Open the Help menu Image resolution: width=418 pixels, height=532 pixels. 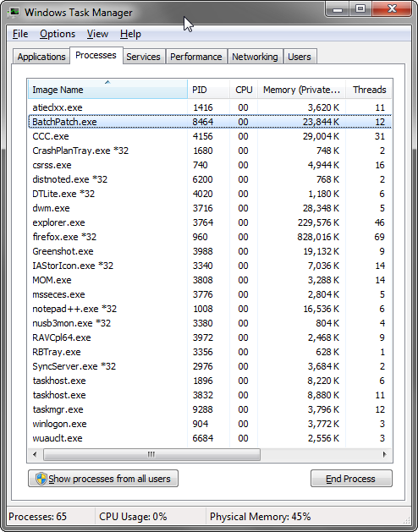130,34
